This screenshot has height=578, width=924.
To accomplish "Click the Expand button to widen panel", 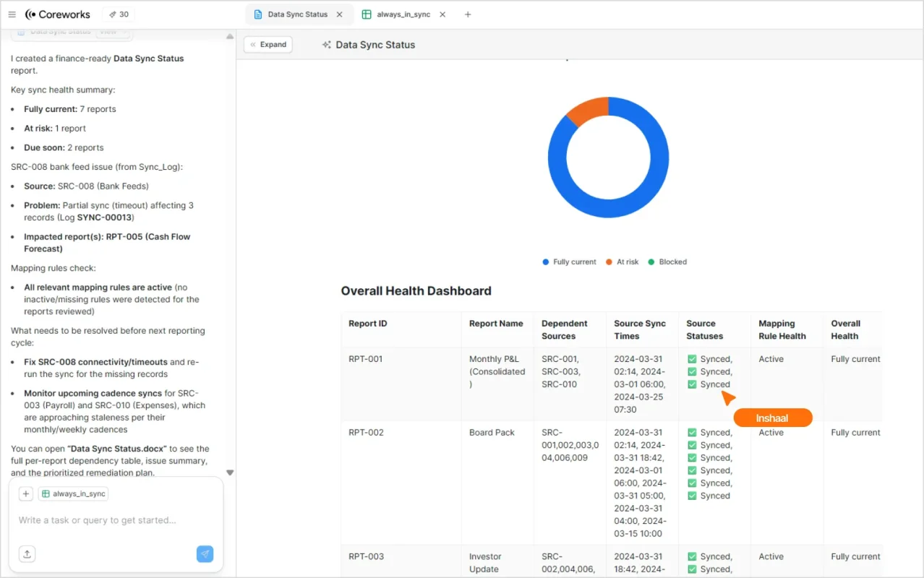I will 268,45.
